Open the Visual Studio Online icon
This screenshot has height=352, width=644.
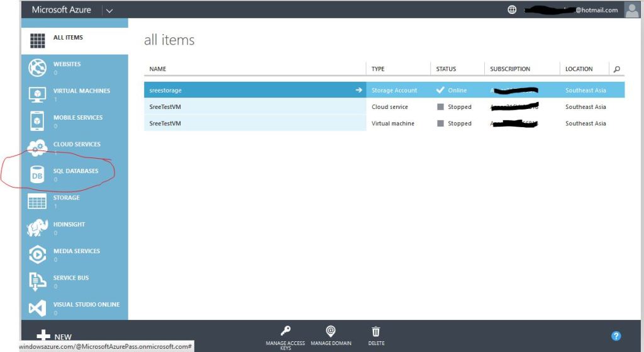38,309
